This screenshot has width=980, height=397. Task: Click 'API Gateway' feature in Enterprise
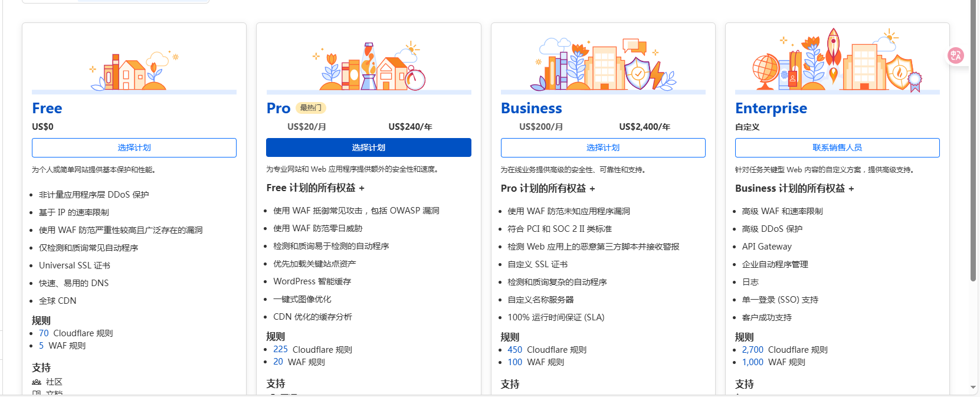(767, 247)
